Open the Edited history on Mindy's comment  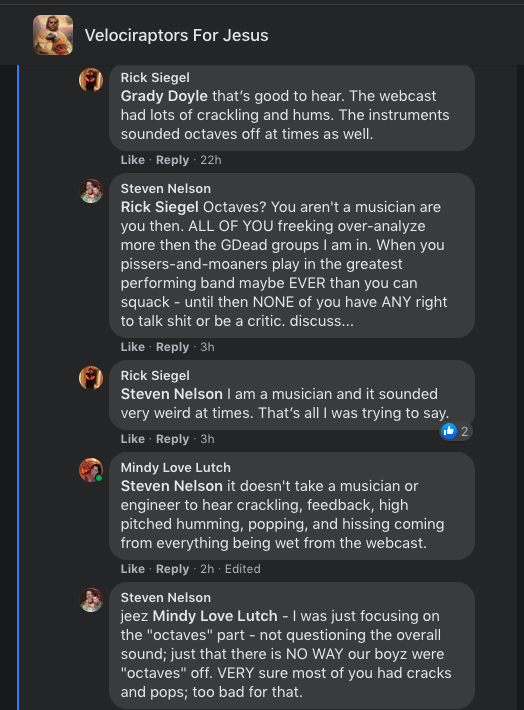(243, 569)
